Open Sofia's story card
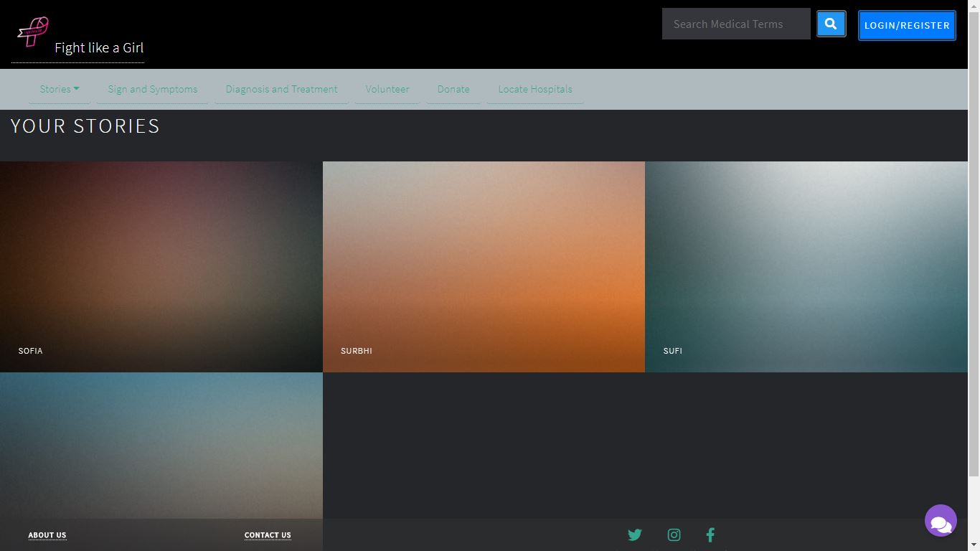The image size is (980, 551). (x=161, y=267)
